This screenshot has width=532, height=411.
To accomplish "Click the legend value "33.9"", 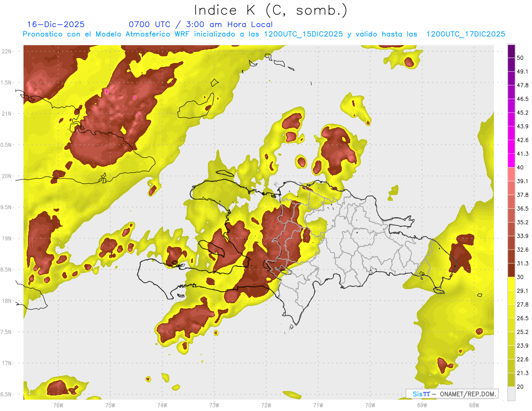I will click(x=523, y=236).
